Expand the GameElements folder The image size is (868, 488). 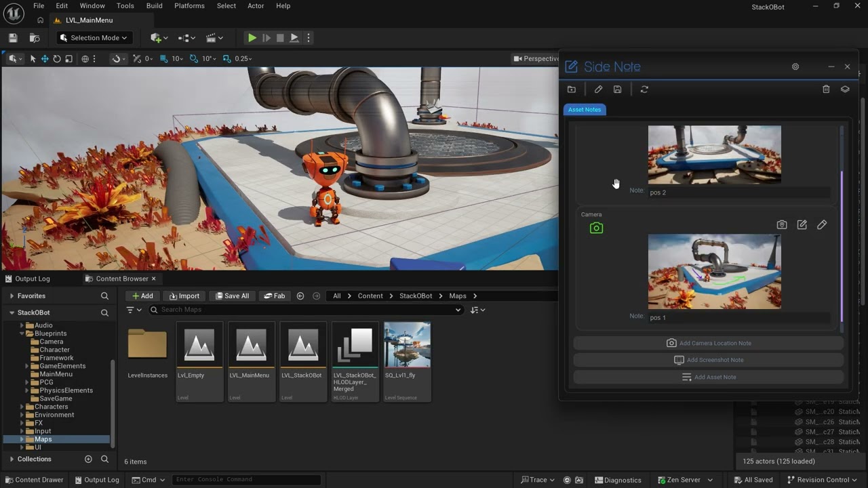27,366
